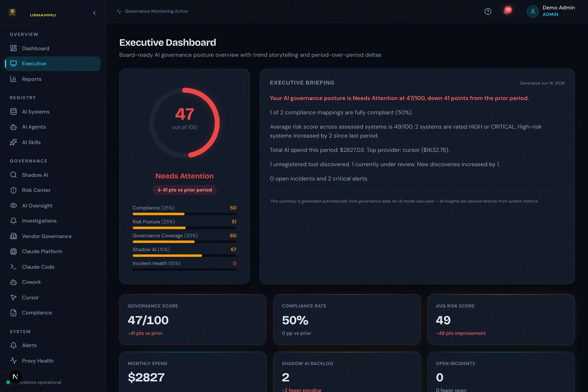Click the Cursor pointer icon
This screenshot has height=392, width=588.
pyautogui.click(x=13, y=297)
